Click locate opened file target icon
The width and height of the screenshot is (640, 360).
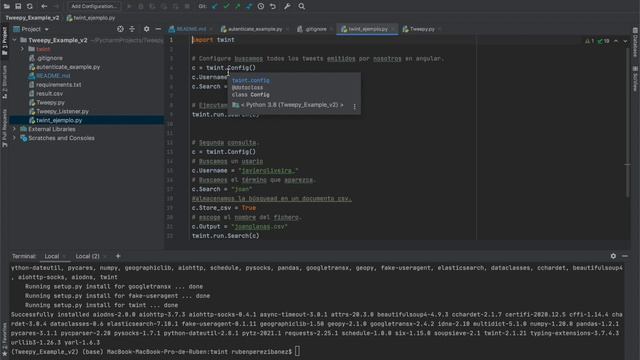(120, 29)
